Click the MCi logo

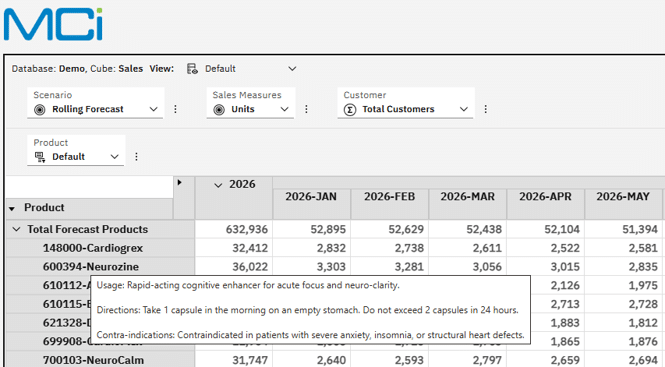(53, 24)
